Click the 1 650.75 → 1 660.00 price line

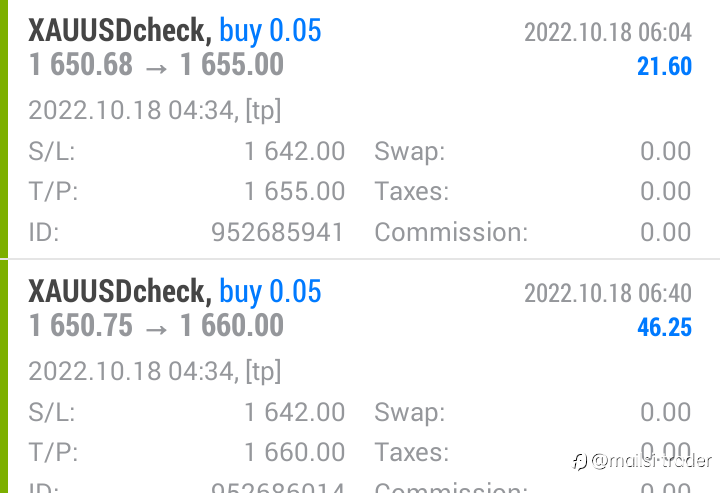pyautogui.click(x=156, y=325)
